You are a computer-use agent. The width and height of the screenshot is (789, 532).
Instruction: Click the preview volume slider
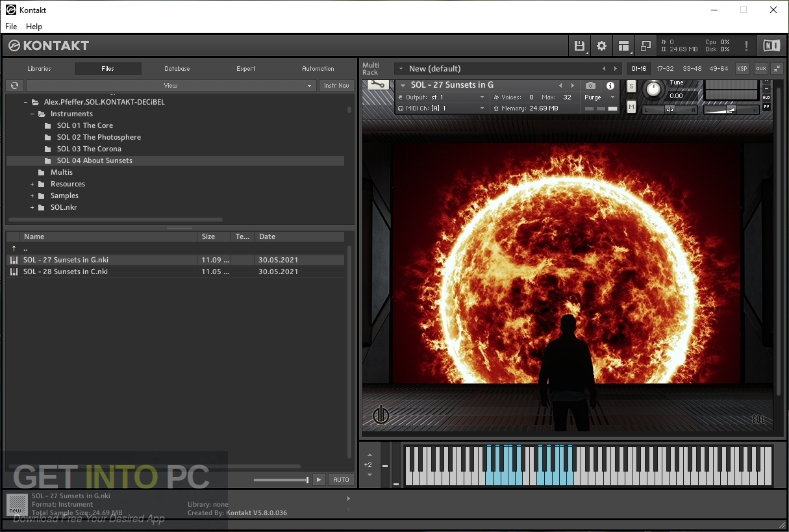(281, 480)
